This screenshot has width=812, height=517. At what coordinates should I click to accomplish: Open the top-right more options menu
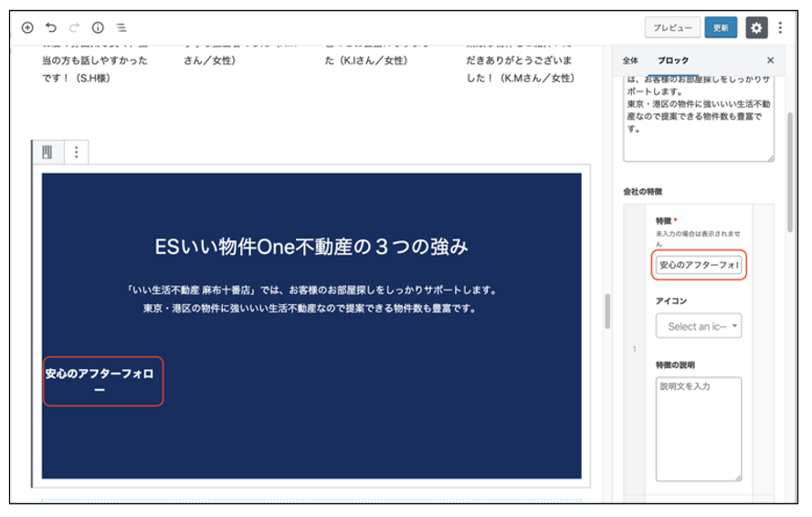coord(781,27)
